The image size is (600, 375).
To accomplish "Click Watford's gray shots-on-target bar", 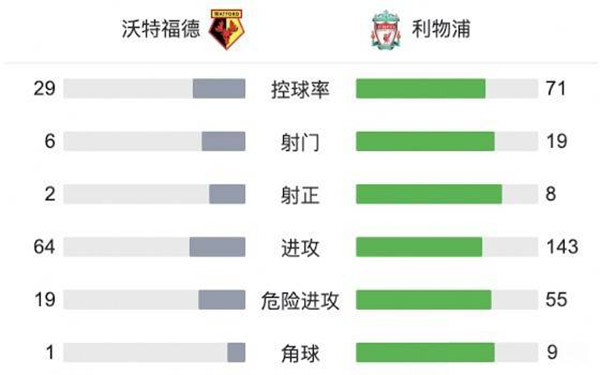I will [227, 194].
